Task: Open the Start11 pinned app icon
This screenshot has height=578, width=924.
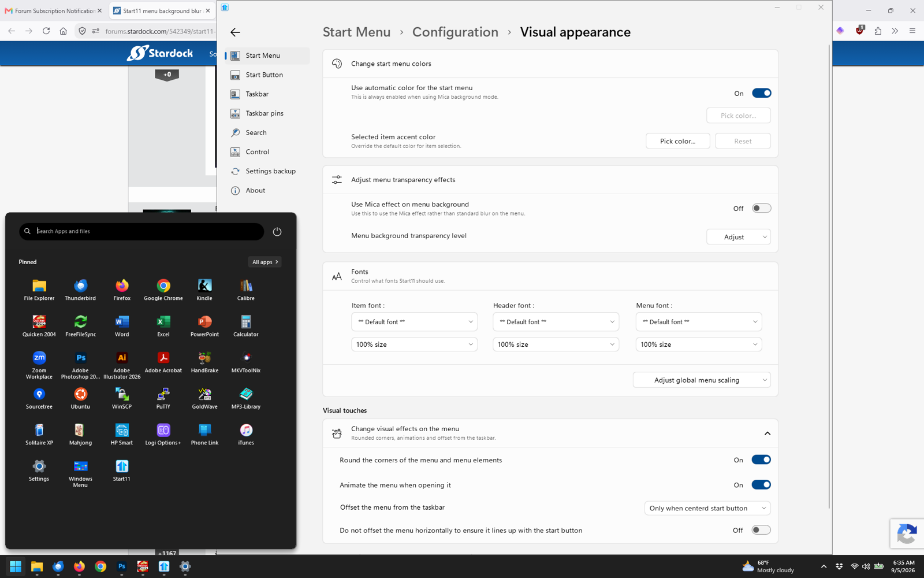Action: point(122,470)
